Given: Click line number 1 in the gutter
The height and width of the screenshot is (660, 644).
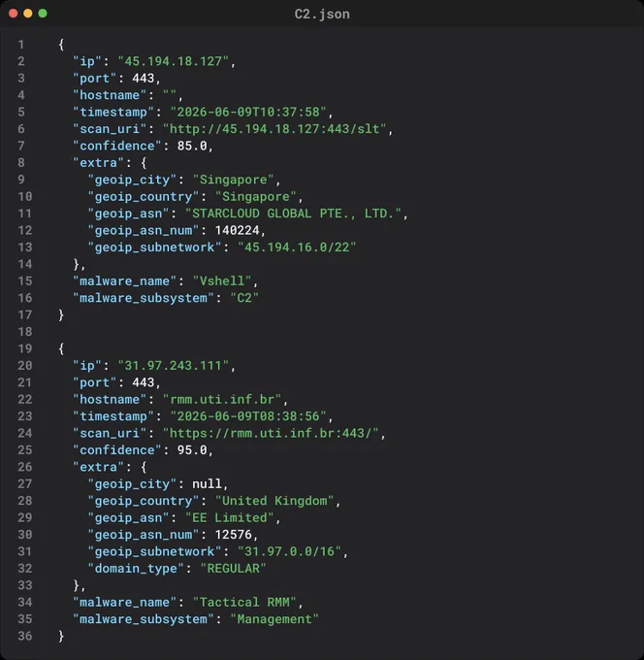Looking at the screenshot, I should [x=21, y=45].
